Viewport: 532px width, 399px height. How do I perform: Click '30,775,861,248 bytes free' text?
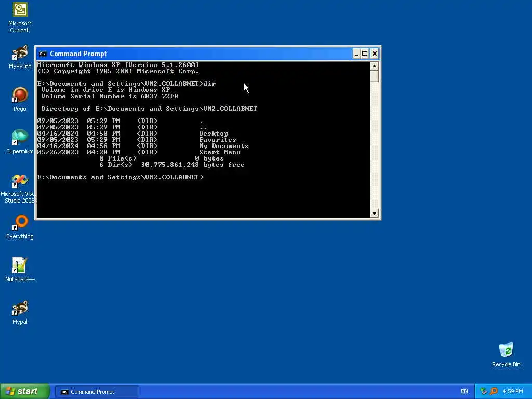point(193,165)
